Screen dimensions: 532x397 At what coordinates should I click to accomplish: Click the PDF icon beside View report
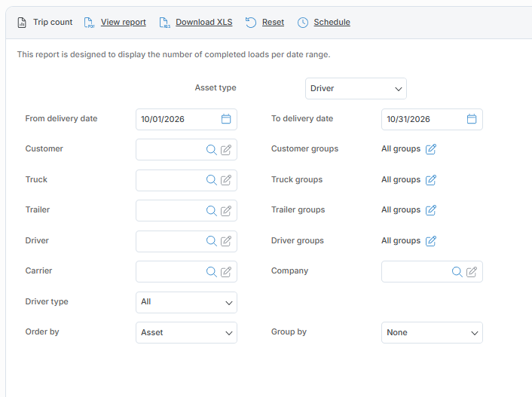[89, 23]
